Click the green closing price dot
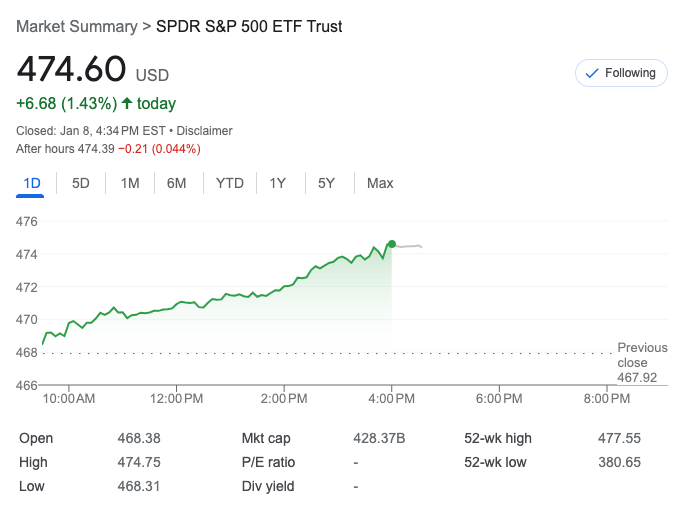The width and height of the screenshot is (682, 507). [x=392, y=244]
